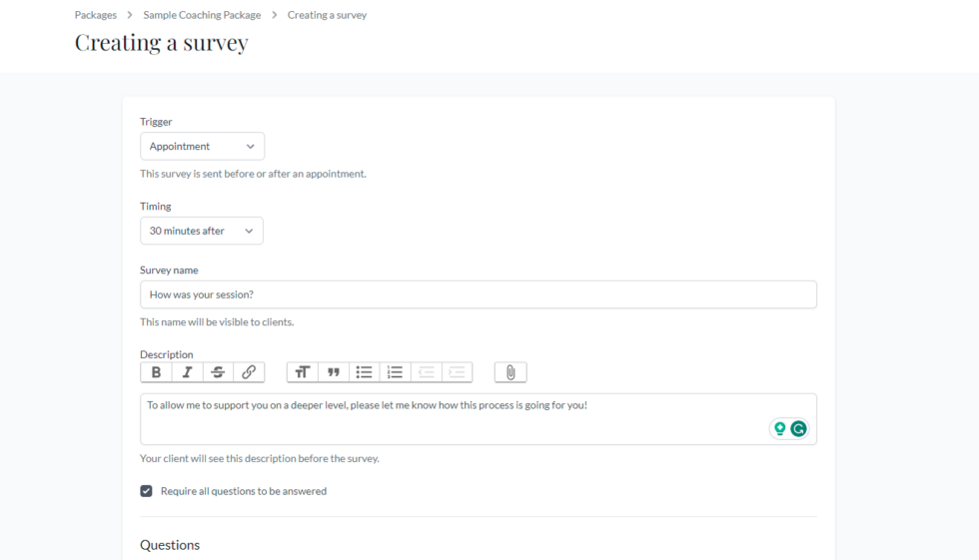Click the increase indent icon

pyautogui.click(x=457, y=372)
